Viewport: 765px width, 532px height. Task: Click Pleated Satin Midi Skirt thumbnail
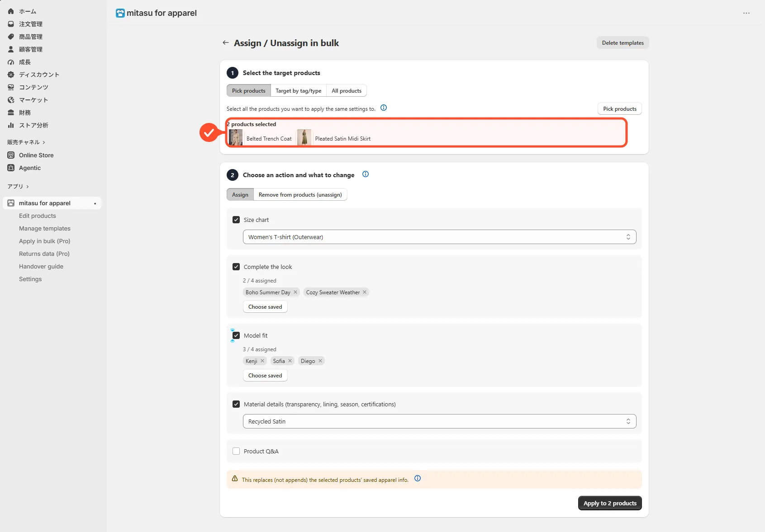point(304,137)
